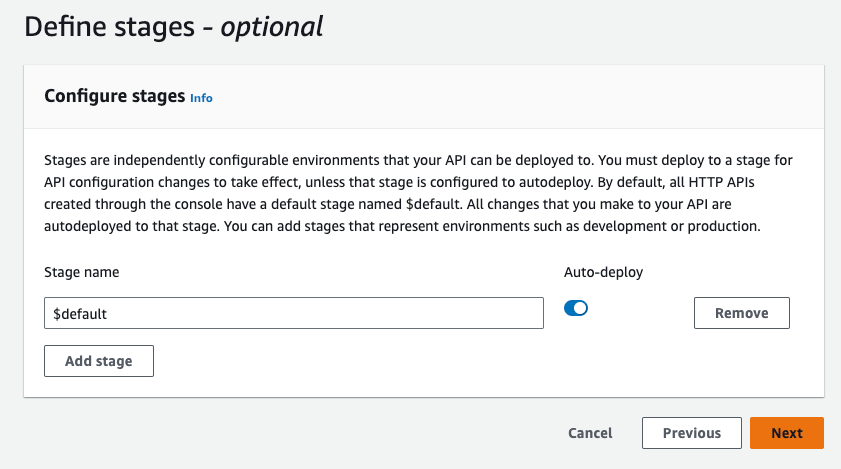Click the first line of the description starting with Stages
Viewport: 841px width, 469px height.
point(420,160)
